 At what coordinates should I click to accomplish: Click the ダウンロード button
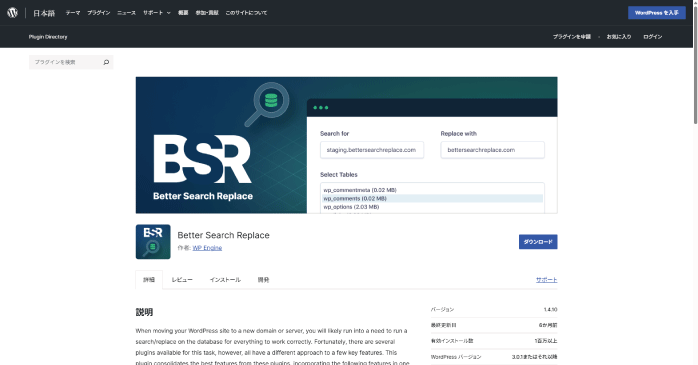tap(538, 242)
